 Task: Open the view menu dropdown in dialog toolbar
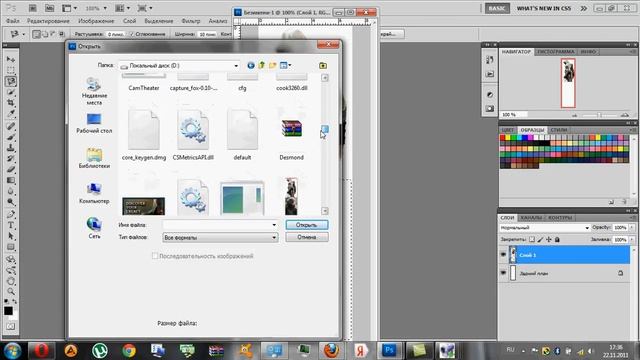click(x=290, y=65)
